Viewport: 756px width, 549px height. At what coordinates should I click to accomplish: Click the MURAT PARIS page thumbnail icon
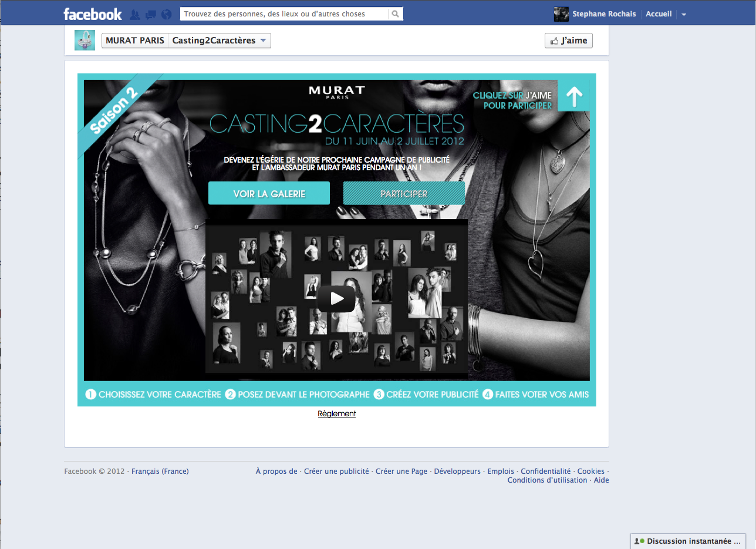coord(85,41)
